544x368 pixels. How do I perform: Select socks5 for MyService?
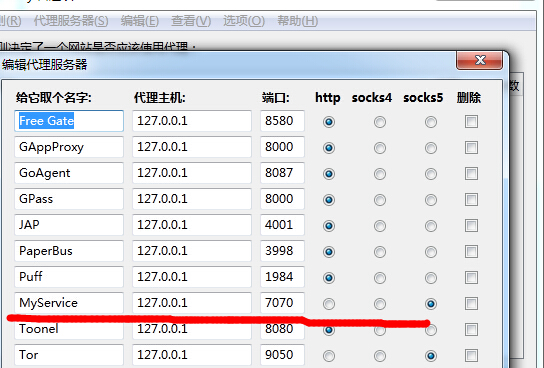431,304
